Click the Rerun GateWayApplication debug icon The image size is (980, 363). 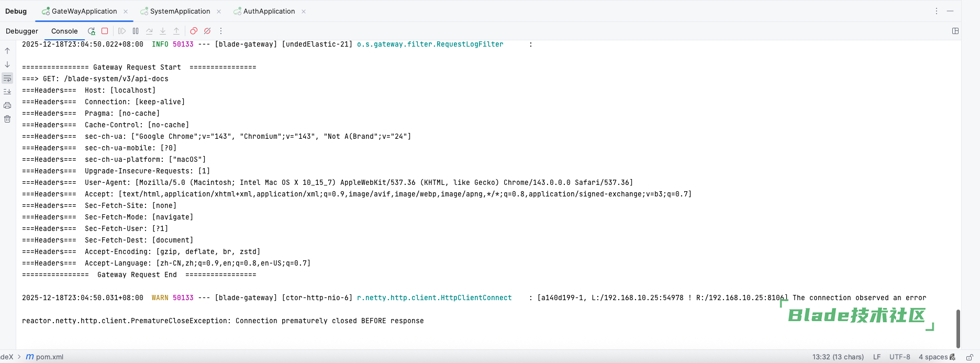coord(92,31)
